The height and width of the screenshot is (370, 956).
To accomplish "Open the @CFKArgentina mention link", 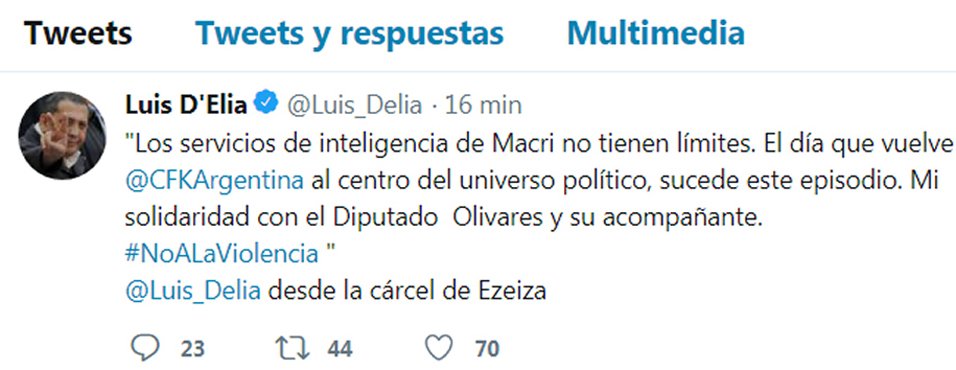I will [x=214, y=181].
